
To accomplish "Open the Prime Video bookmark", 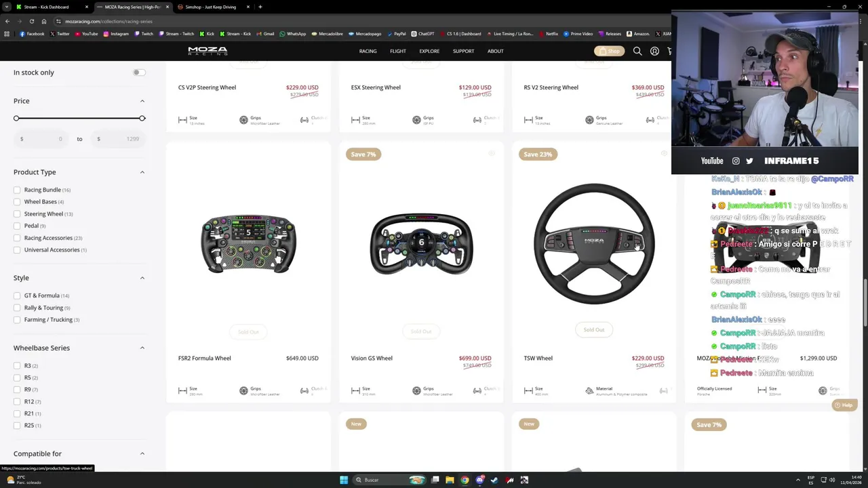I will 578,33.
